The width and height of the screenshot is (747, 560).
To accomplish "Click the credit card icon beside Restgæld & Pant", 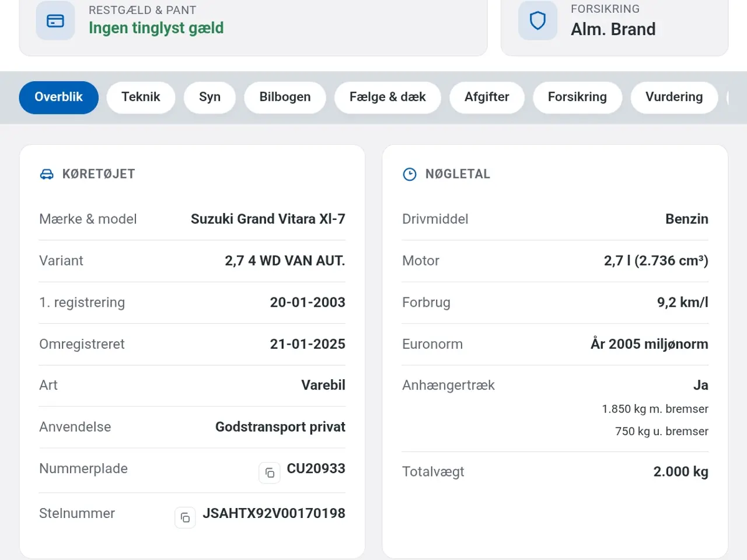I will (55, 21).
